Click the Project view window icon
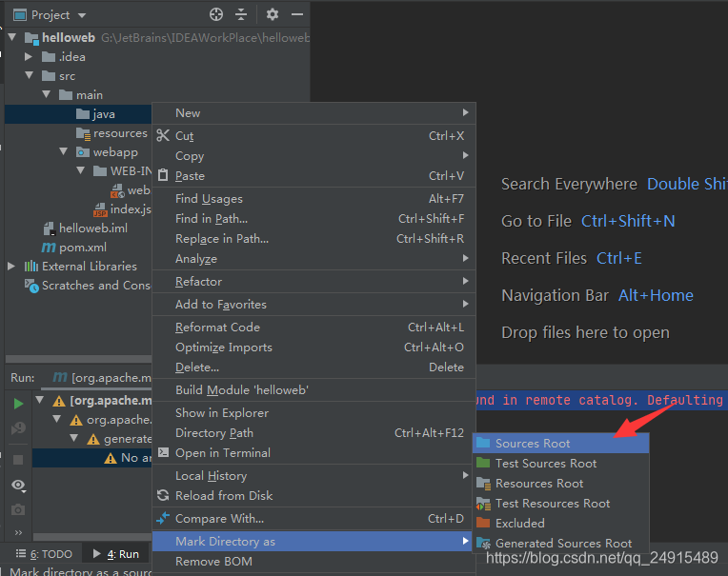The image size is (728, 576). click(x=20, y=15)
